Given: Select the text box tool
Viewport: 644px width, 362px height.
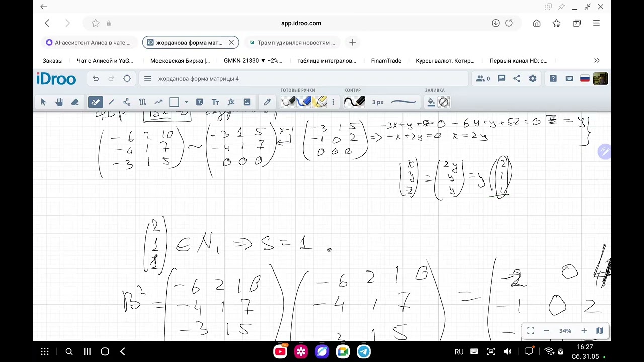Looking at the screenshot, I should [199, 102].
